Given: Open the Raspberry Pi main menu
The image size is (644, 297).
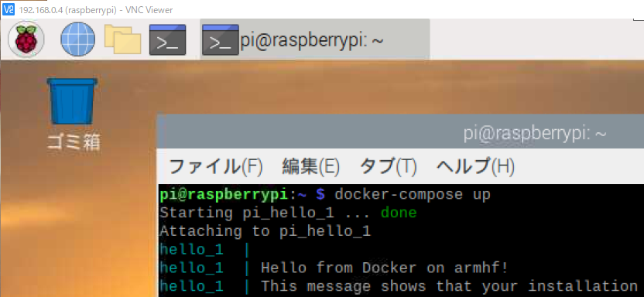Looking at the screenshot, I should (26, 39).
